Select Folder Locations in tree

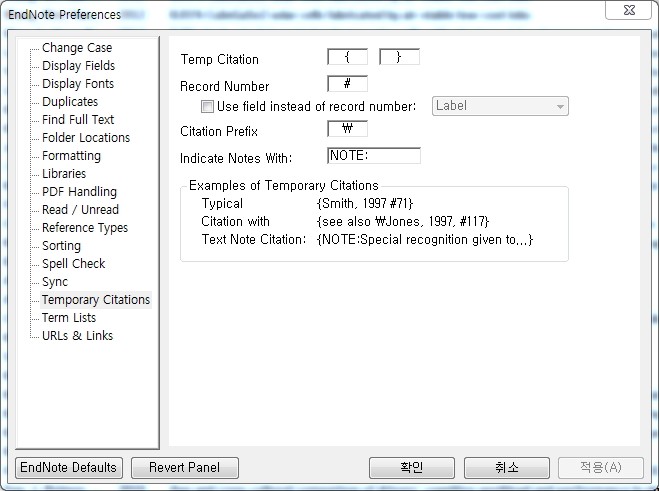(x=86, y=138)
